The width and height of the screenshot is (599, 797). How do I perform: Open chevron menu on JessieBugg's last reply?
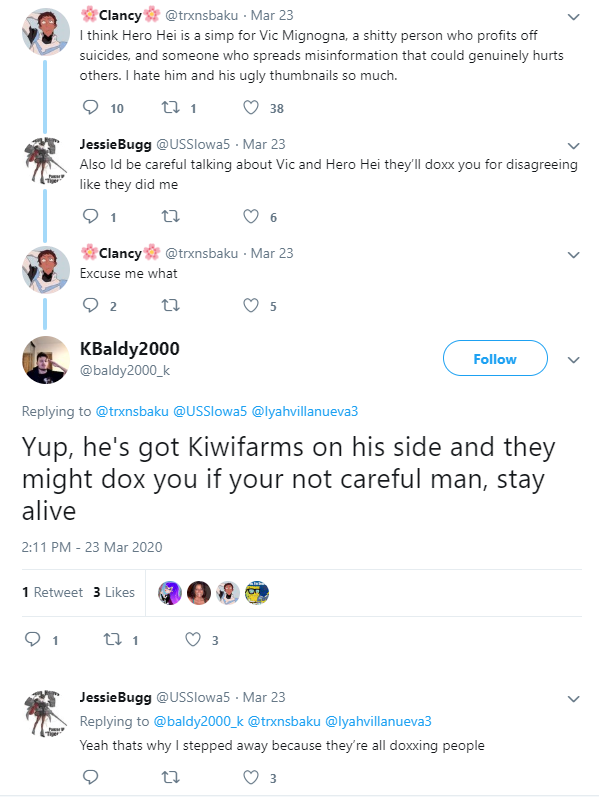[x=574, y=699]
